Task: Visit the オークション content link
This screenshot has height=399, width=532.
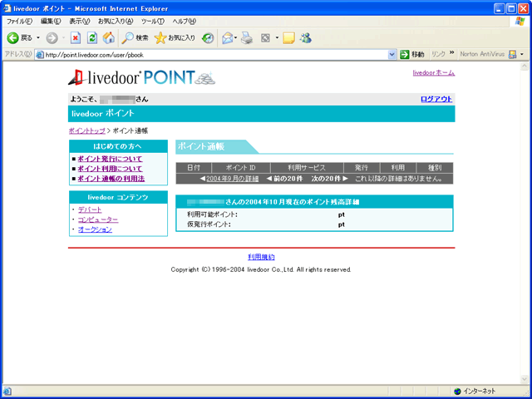Action: click(x=95, y=229)
